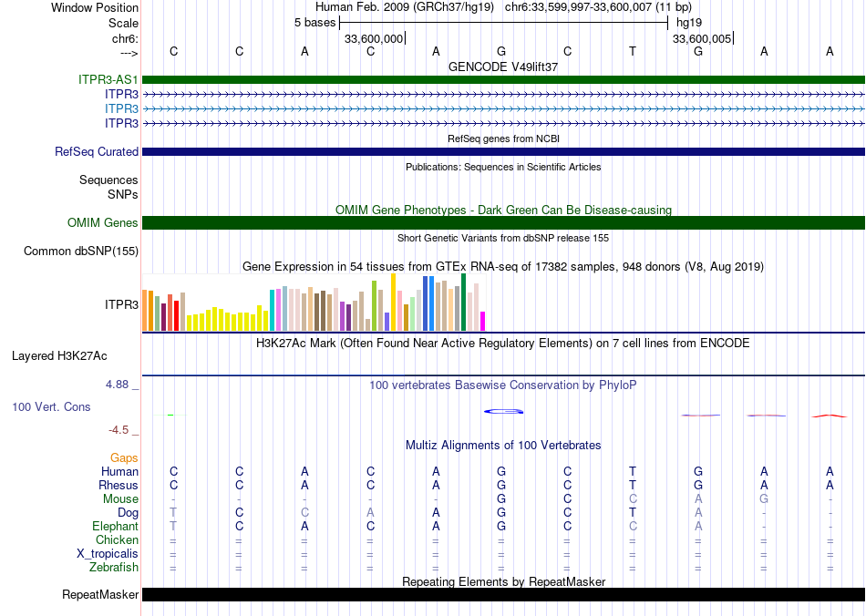The image size is (866, 616).
Task: Select the Zebrafish alignment row label
Action: point(114,567)
